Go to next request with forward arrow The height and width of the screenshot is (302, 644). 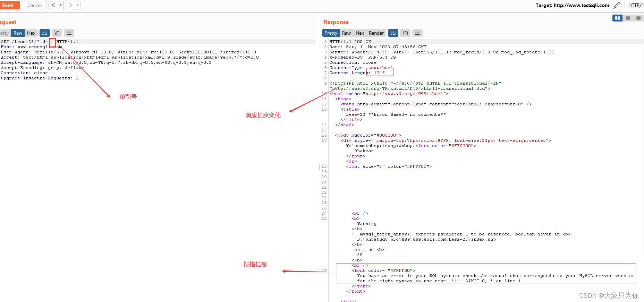coord(70,5)
